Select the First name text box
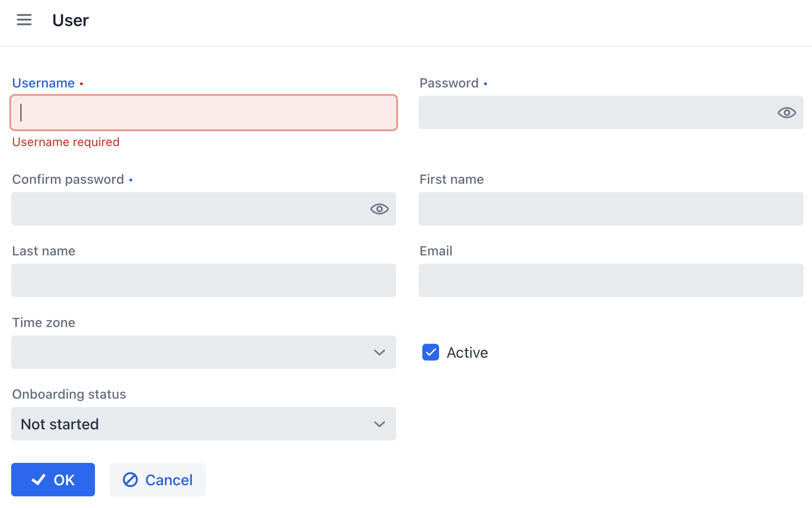Viewport: 812px width, 508px height. coord(610,209)
